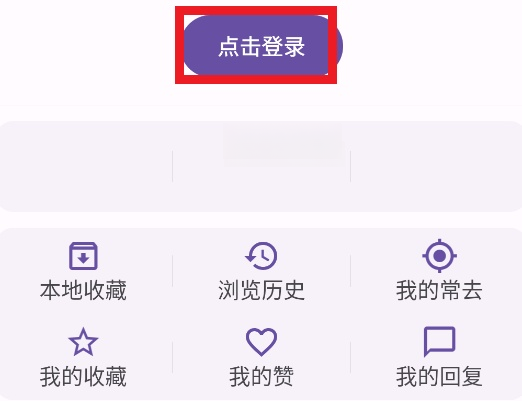
Task: Open replies via the speech bubble icon
Action: click(439, 342)
